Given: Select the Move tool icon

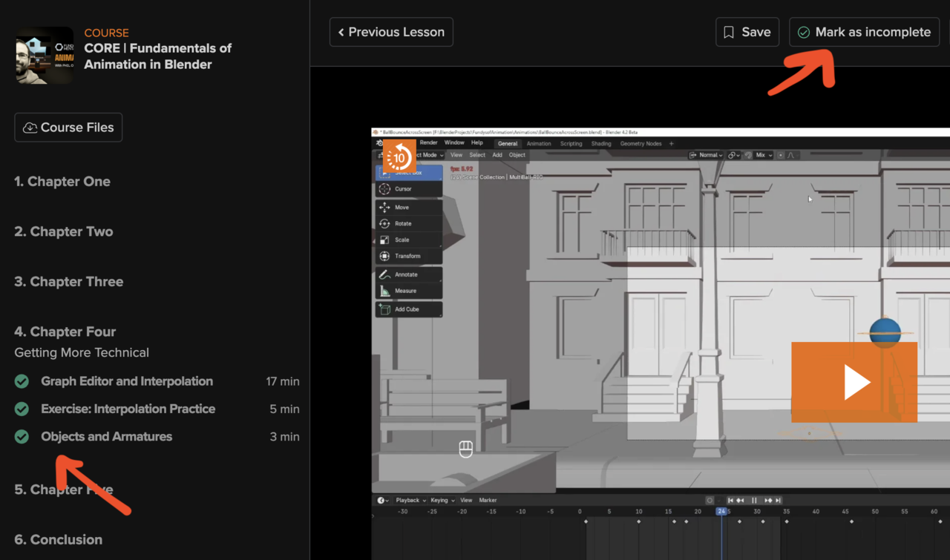Looking at the screenshot, I should pos(384,208).
